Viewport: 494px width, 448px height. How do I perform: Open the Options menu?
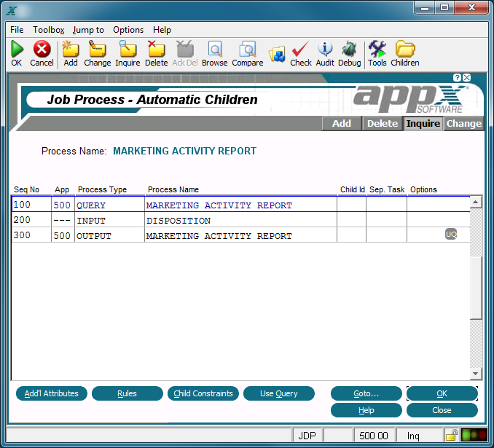coord(128,30)
